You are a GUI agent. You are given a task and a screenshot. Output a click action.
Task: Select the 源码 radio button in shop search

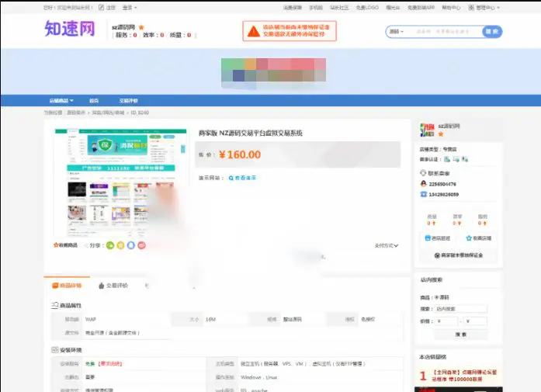(436, 297)
